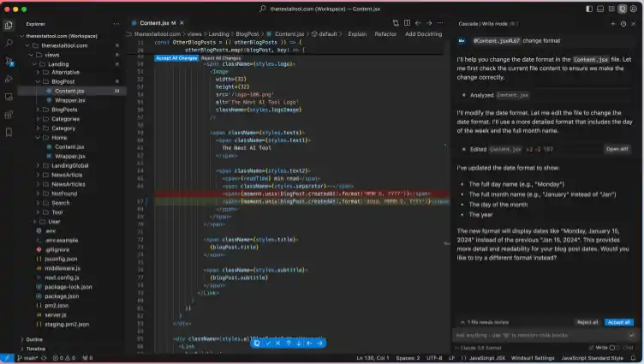This screenshot has height=364, width=644.
Task: Jump to next hunk down arrow
Action: (x=299, y=343)
